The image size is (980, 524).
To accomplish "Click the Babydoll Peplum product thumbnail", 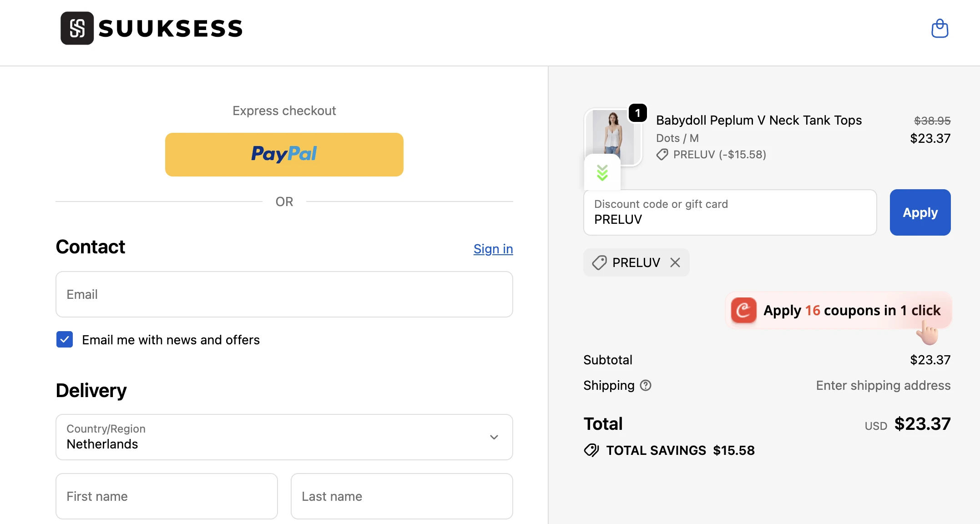I will pos(614,137).
